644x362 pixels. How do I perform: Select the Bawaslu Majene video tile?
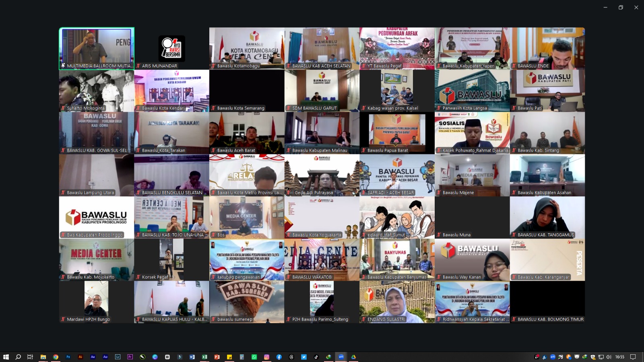[472, 175]
